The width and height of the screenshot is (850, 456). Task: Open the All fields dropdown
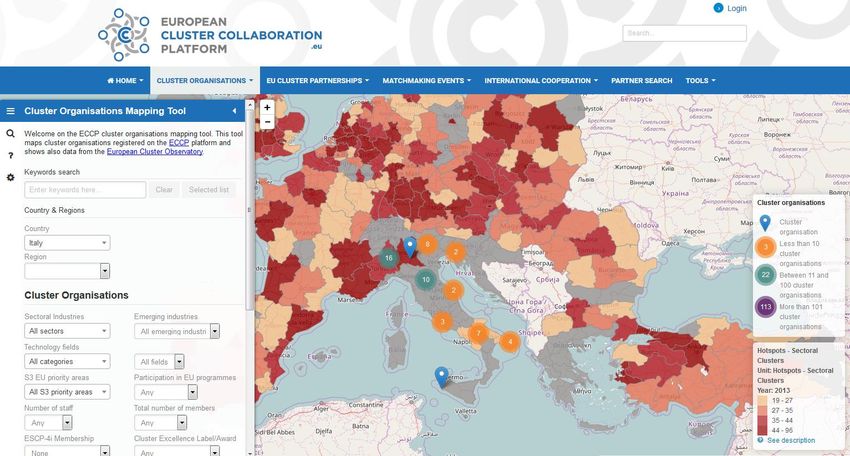pos(159,361)
